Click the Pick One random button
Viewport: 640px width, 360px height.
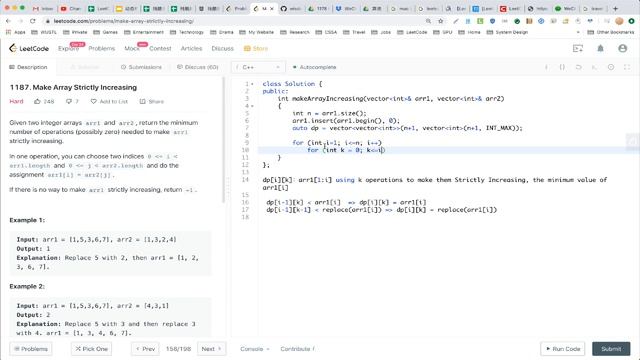pos(91,349)
